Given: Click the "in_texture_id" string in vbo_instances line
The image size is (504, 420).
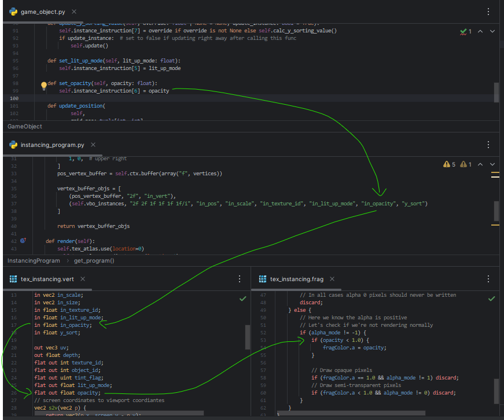Looking at the screenshot, I should [282, 204].
